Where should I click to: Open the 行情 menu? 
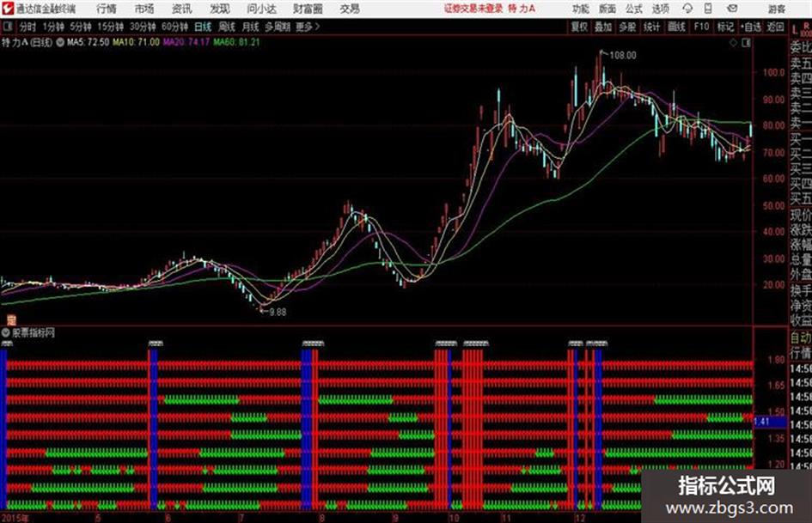click(x=107, y=9)
